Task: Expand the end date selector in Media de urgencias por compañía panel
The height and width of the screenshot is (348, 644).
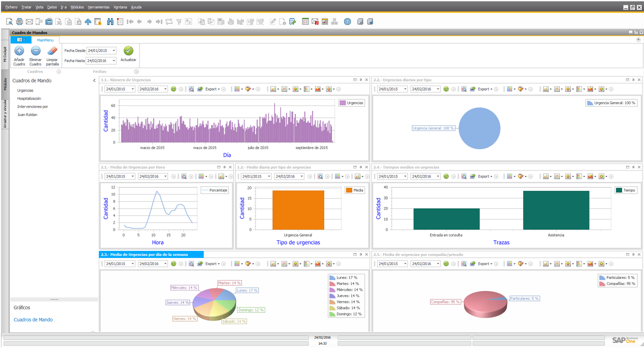Action: [x=438, y=264]
